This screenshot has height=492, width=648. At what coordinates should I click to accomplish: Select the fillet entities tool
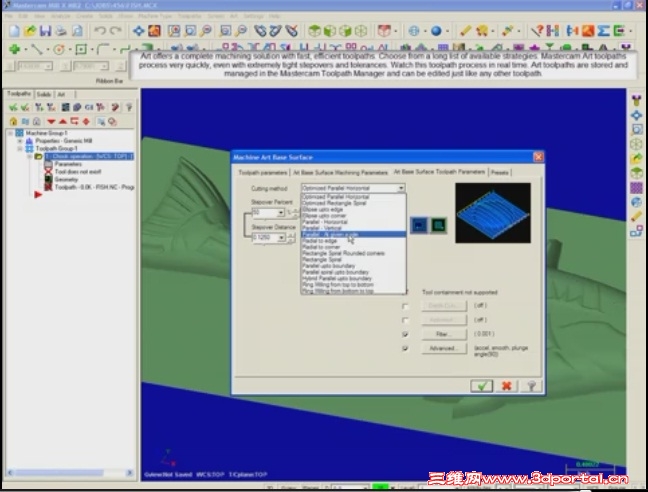click(103, 50)
